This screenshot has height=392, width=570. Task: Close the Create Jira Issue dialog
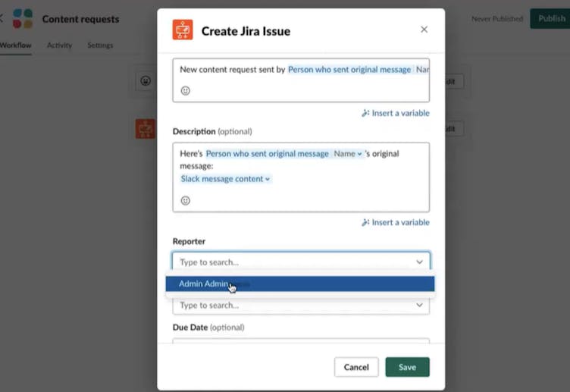[424, 30]
